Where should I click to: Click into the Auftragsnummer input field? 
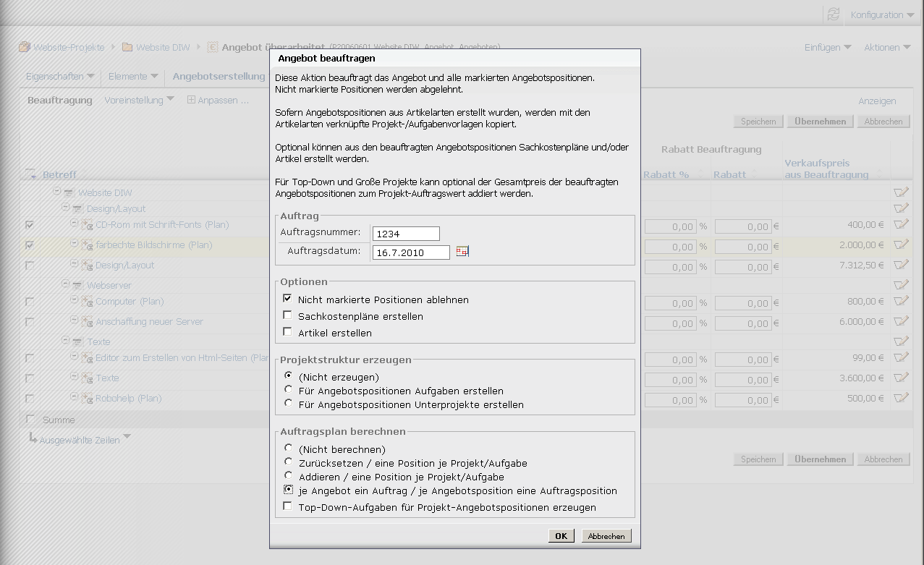click(406, 234)
